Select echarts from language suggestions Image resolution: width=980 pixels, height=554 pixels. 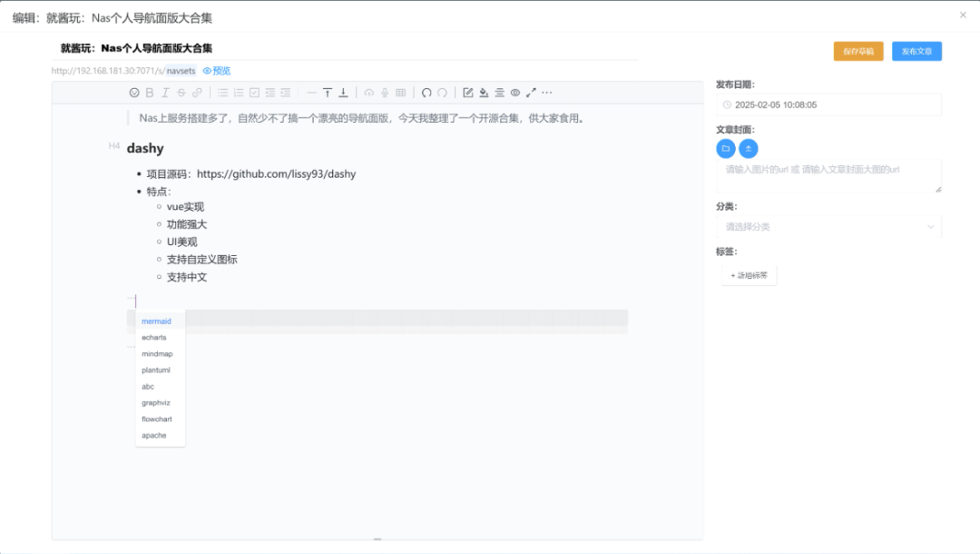tap(160, 338)
